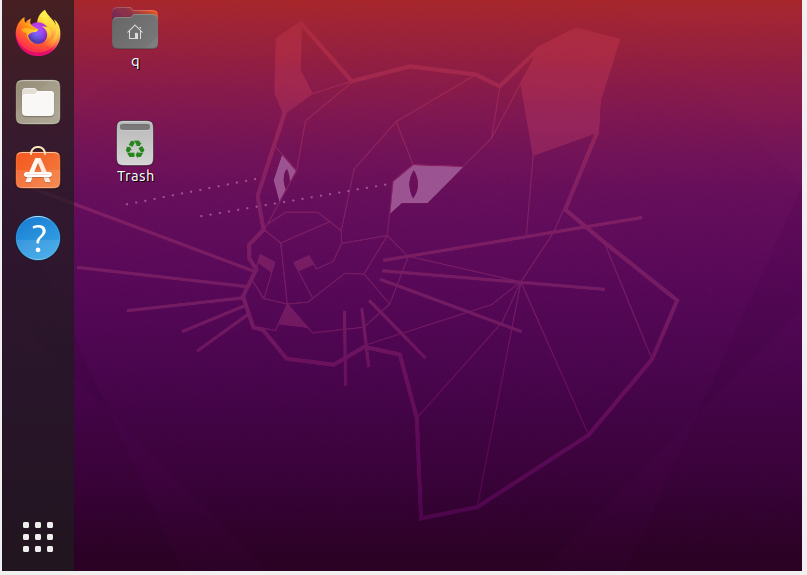Show Applications grid button
807x575 pixels.
coord(38,537)
